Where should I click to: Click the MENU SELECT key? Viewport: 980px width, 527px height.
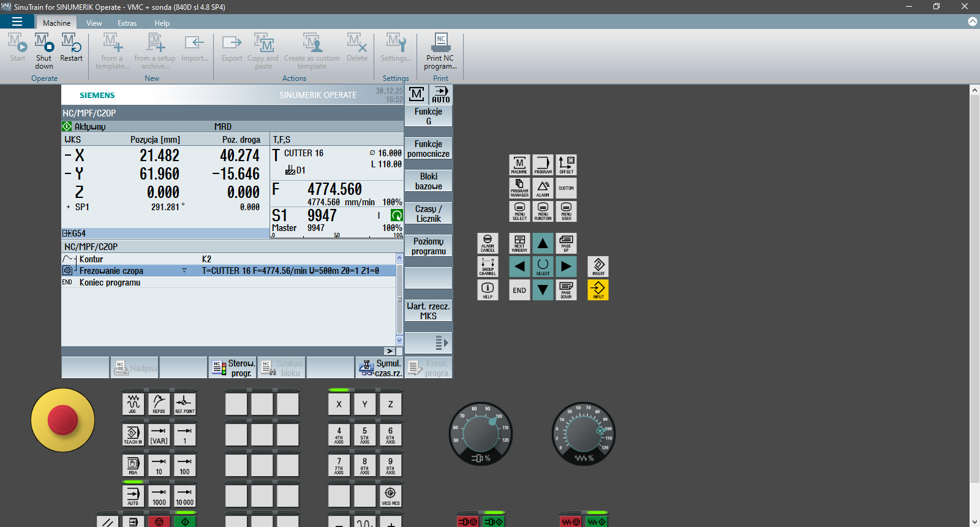(519, 211)
